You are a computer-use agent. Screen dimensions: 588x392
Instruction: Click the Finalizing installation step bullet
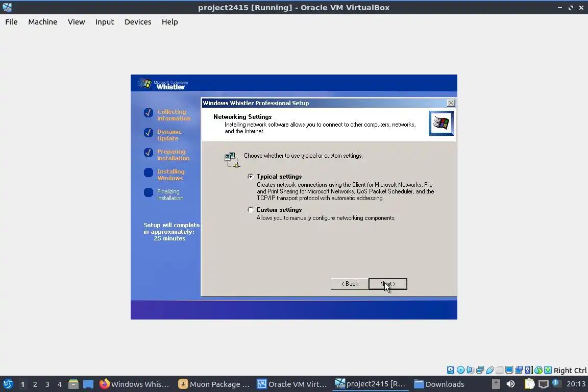(x=149, y=192)
